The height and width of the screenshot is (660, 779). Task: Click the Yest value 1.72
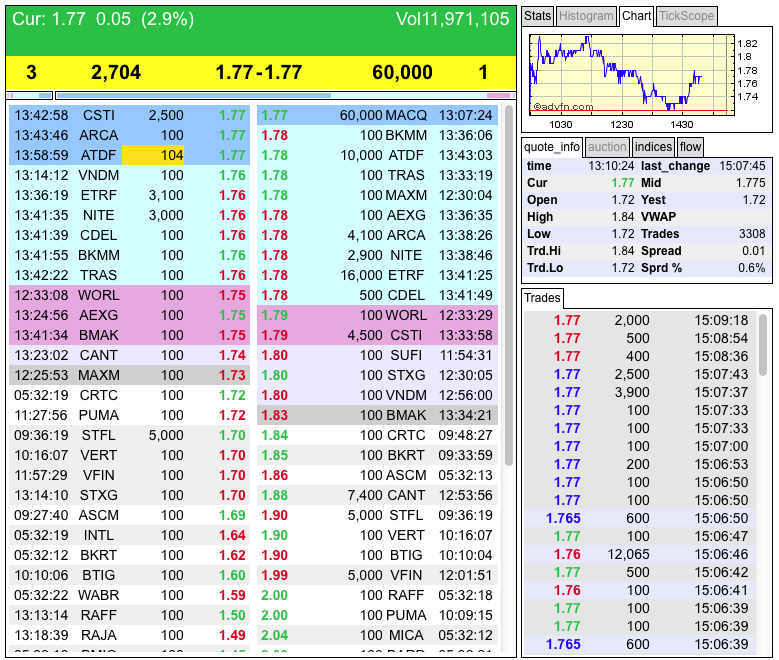(754, 200)
